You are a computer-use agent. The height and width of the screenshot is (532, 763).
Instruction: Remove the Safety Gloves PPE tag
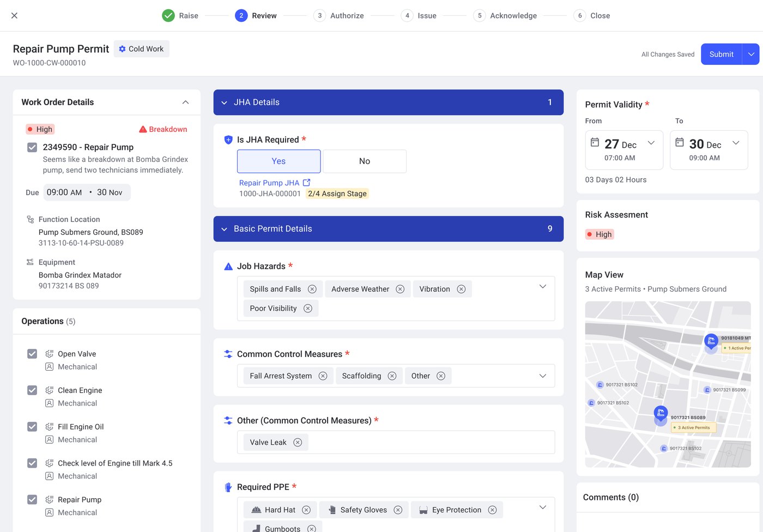coord(398,510)
